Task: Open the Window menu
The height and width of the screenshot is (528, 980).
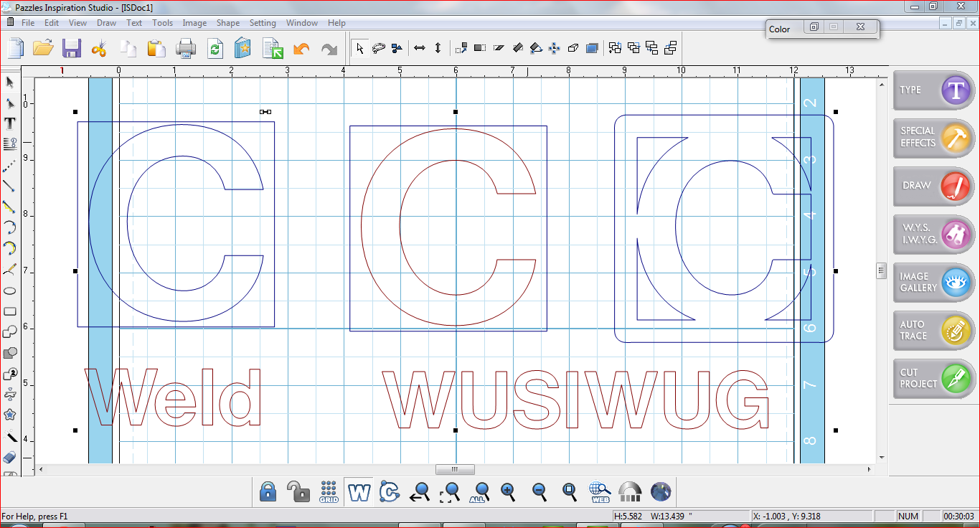Action: pos(302,23)
